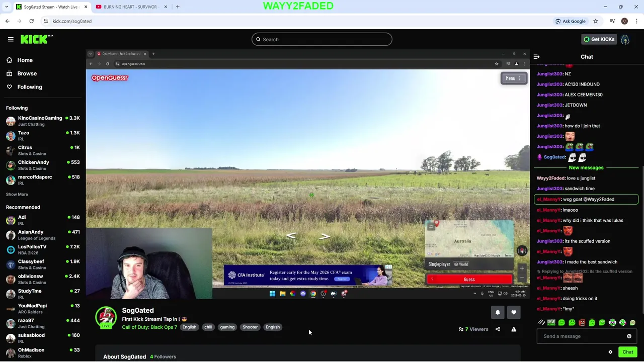644x362 pixels.
Task: Click the Windows Start icon in streamed taskbar
Action: pos(272,294)
